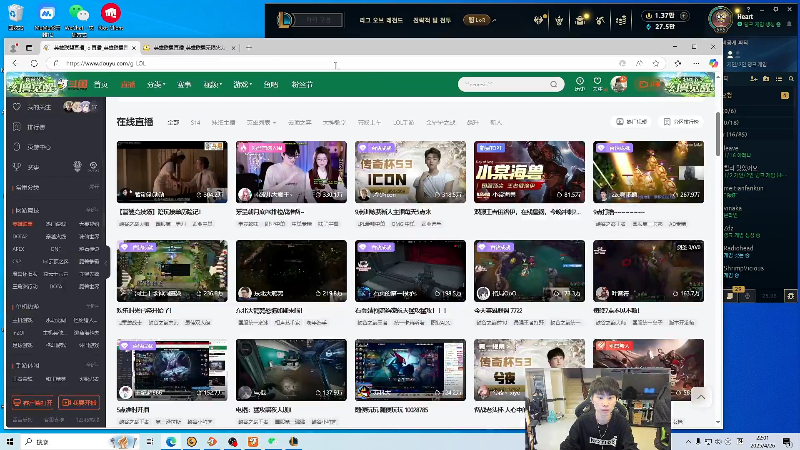Collapse the Douyu sidebar using edge handle

tap(107, 263)
